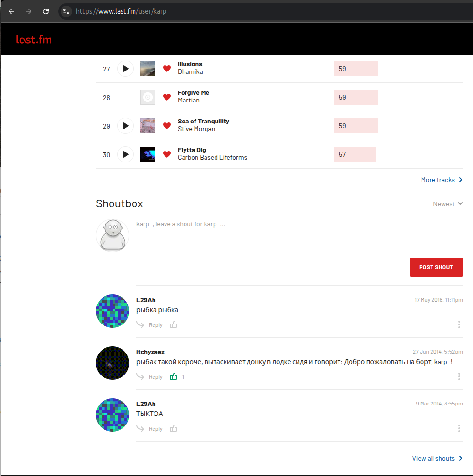Unlove the Forgive Me track heart
Image resolution: width=473 pixels, height=476 pixels.
[x=167, y=97]
